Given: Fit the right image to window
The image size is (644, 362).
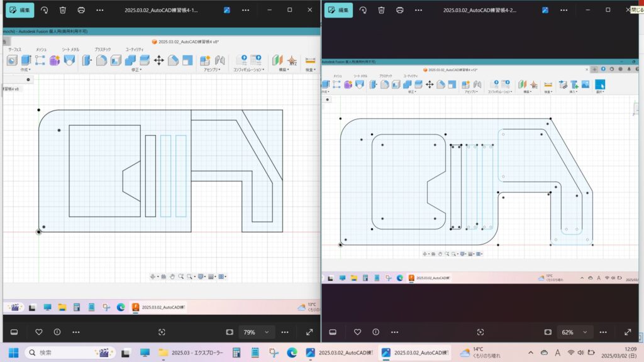Looking at the screenshot, I should click(548, 332).
